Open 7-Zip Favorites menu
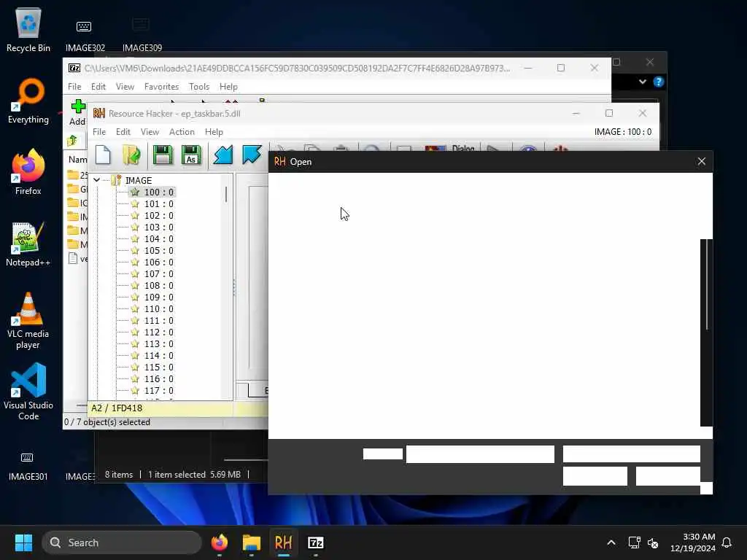The image size is (747, 560). (161, 87)
